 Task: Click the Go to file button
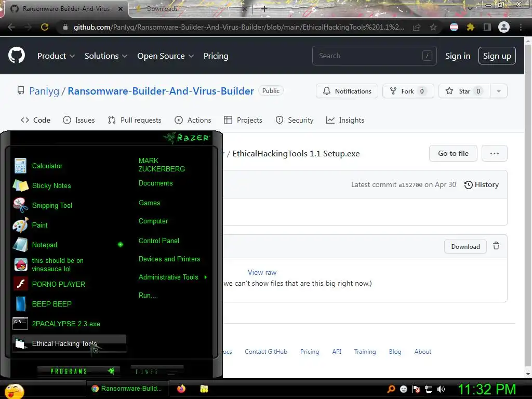point(453,153)
